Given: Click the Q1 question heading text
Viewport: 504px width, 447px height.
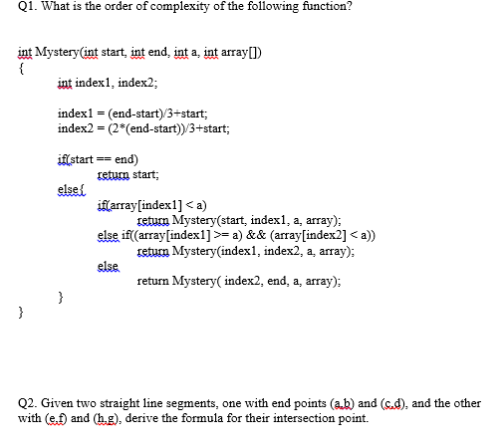Looking at the screenshot, I should [x=185, y=6].
